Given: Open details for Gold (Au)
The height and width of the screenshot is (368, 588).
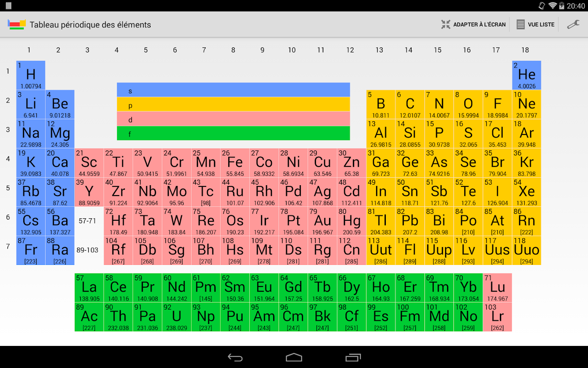Looking at the screenshot, I should pos(322,221).
